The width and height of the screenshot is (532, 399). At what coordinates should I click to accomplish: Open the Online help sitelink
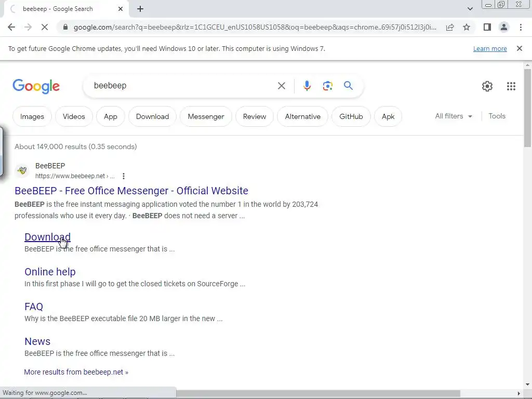[50, 272]
